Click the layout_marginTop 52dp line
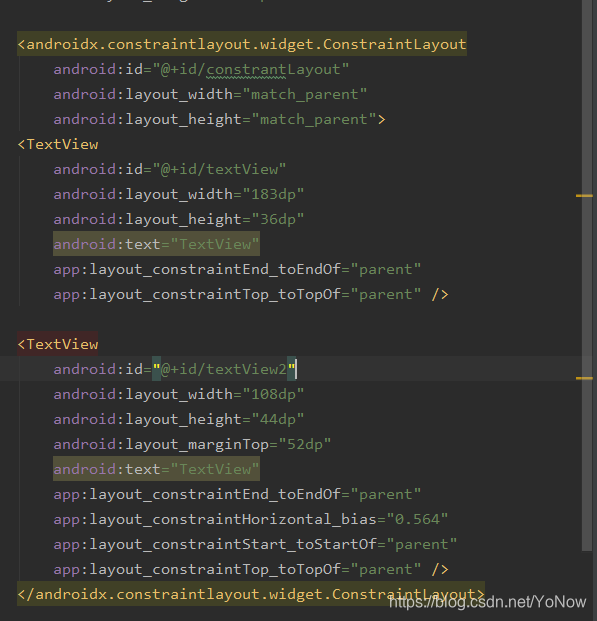The height and width of the screenshot is (621, 597). [192, 444]
